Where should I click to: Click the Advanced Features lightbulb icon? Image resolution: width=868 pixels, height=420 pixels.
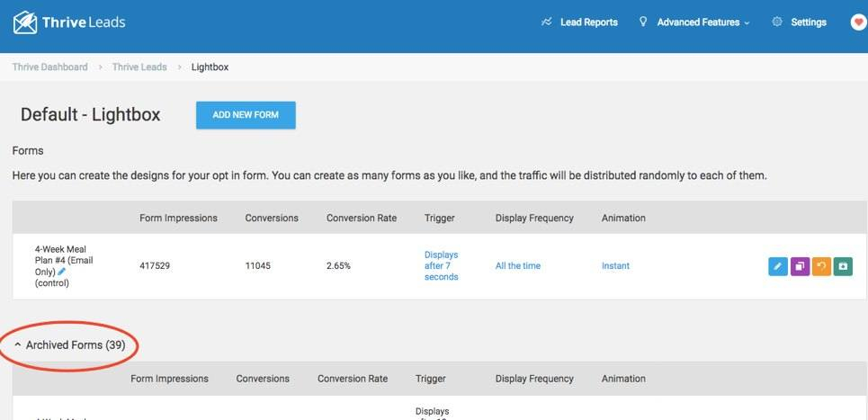click(643, 22)
